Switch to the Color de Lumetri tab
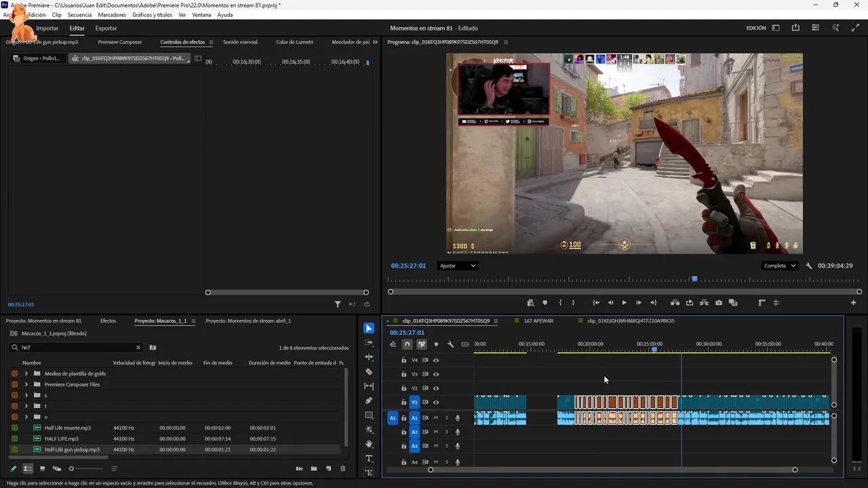Image resolution: width=868 pixels, height=488 pixels. (294, 42)
